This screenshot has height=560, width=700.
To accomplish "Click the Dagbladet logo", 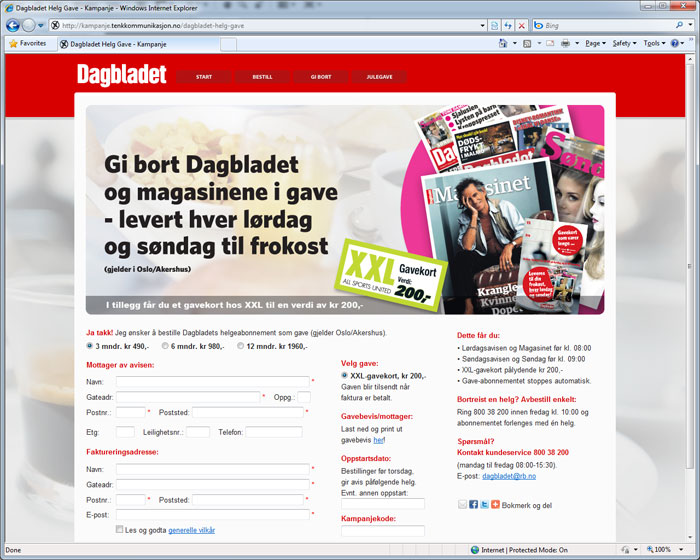I will [121, 75].
